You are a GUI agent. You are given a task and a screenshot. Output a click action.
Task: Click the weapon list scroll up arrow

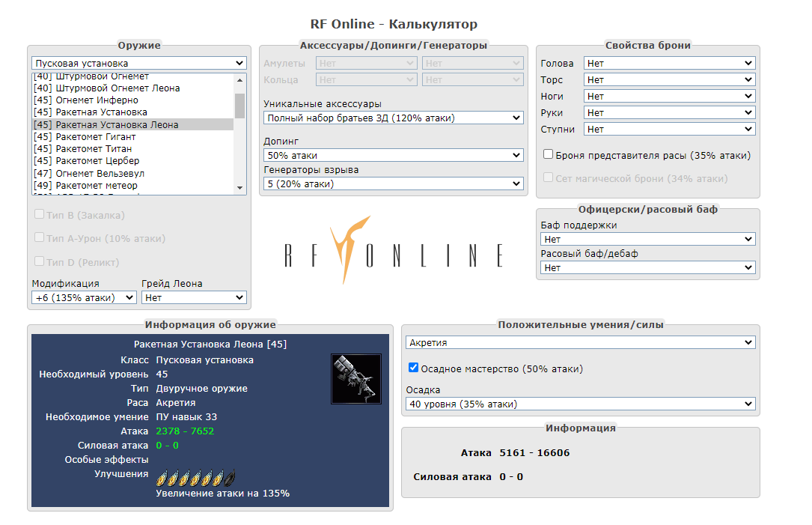[239, 79]
